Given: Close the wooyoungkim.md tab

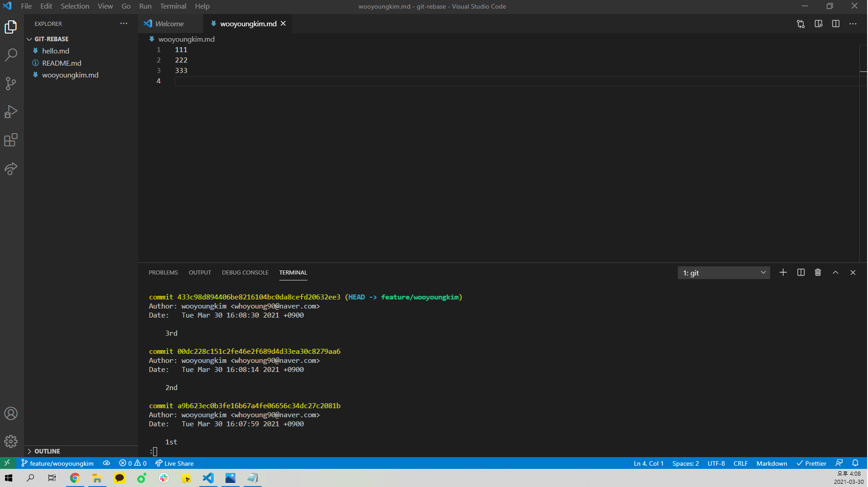Looking at the screenshot, I should (283, 24).
